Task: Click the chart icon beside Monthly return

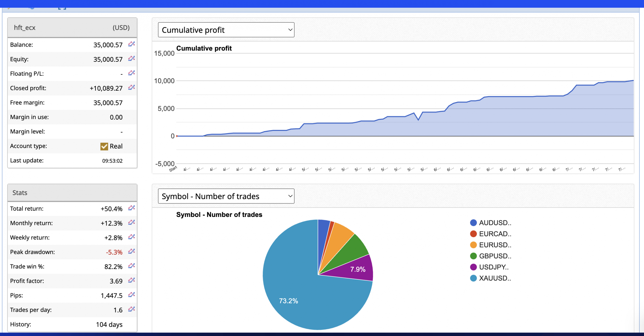Action: (x=131, y=222)
